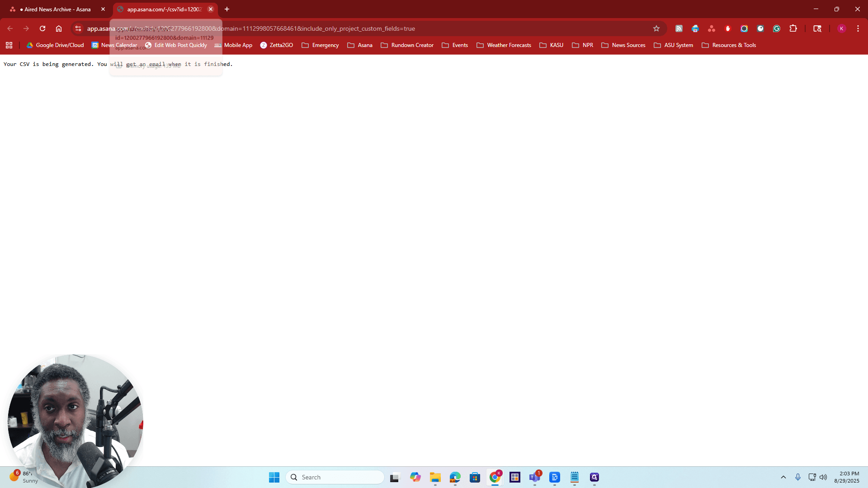Viewport: 868px width, 488px height.
Task: Expand the Weather Forecasts bookmarks folder
Action: 504,45
